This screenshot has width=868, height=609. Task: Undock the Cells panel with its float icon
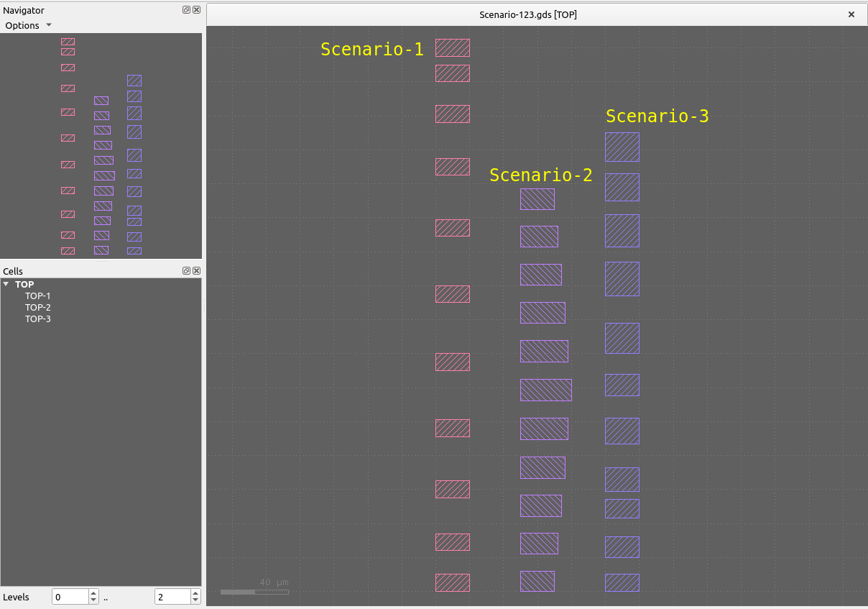[186, 271]
